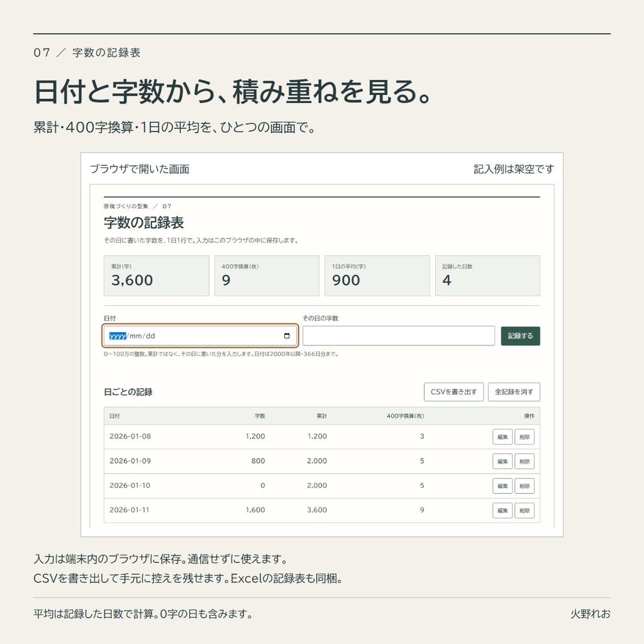Click the date cell 2026-01-10

(x=130, y=486)
